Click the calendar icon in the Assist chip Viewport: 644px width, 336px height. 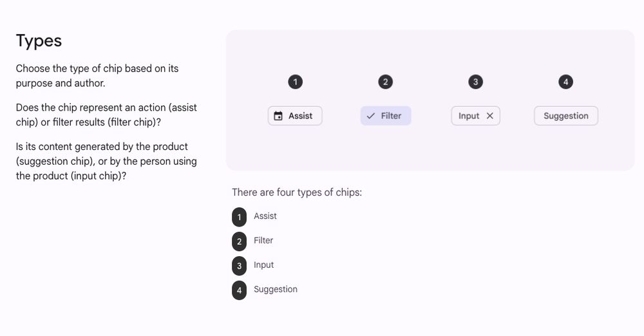click(x=278, y=116)
